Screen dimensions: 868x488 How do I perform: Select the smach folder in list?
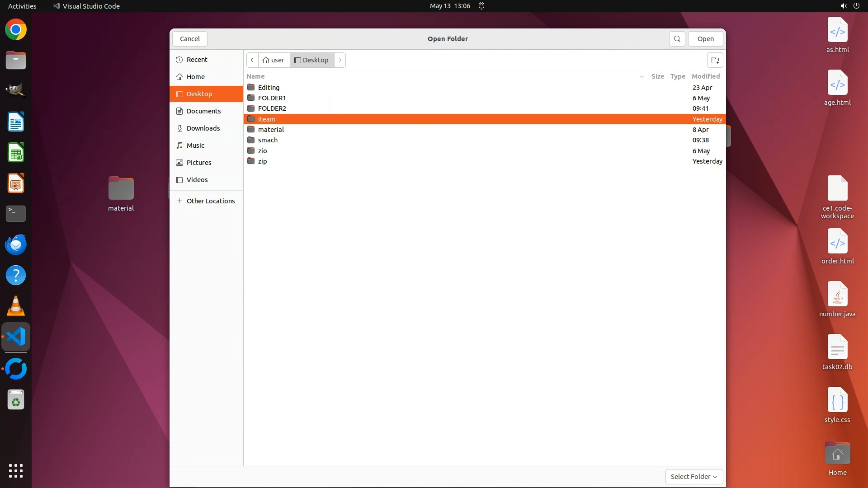pyautogui.click(x=268, y=140)
